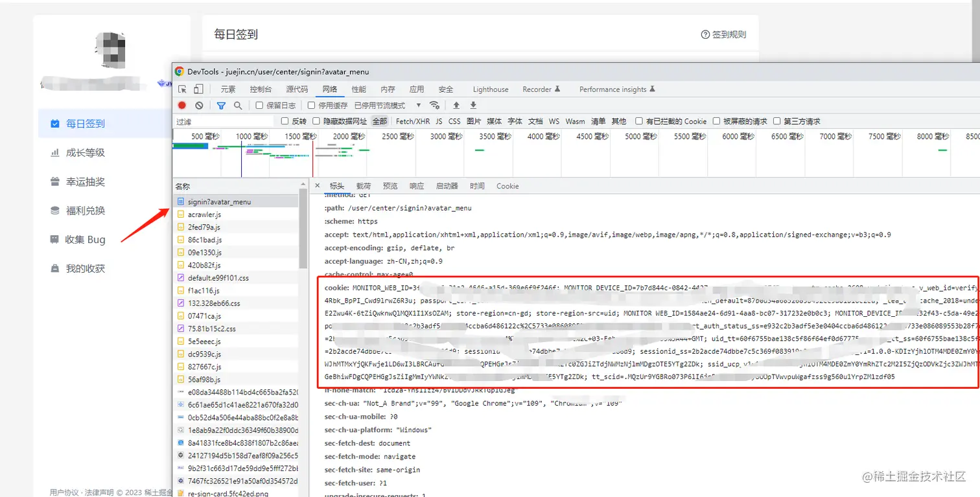
Task: Click the DevTools Chrome logo icon
Action: (180, 71)
